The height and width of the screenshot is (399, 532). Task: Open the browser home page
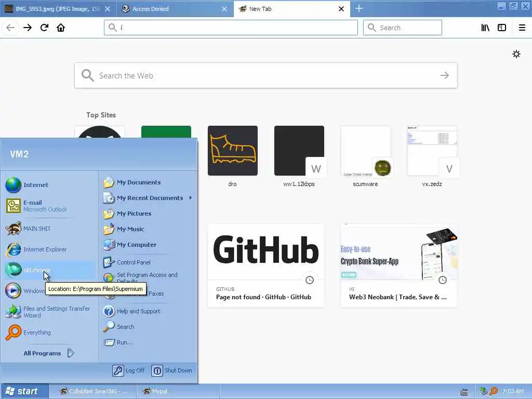pos(61,28)
